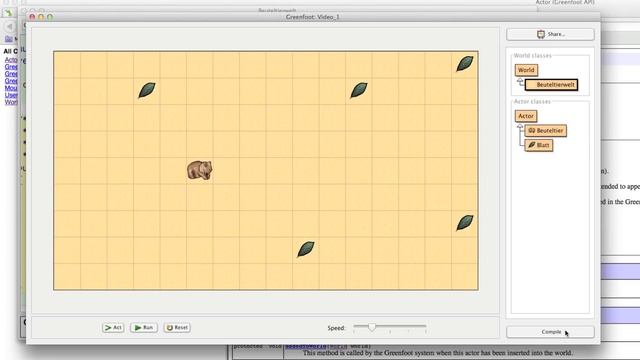This screenshot has width=640, height=360.
Task: Click the wombat in the world
Action: pos(200,170)
